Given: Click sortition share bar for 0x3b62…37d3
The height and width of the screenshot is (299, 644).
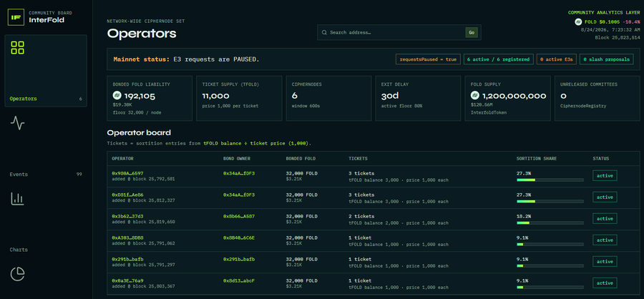Looking at the screenshot, I should tap(550, 222).
